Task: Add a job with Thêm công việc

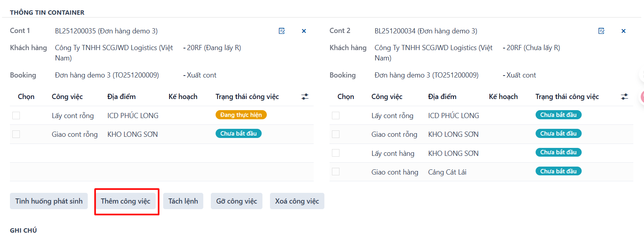Action: click(x=125, y=201)
